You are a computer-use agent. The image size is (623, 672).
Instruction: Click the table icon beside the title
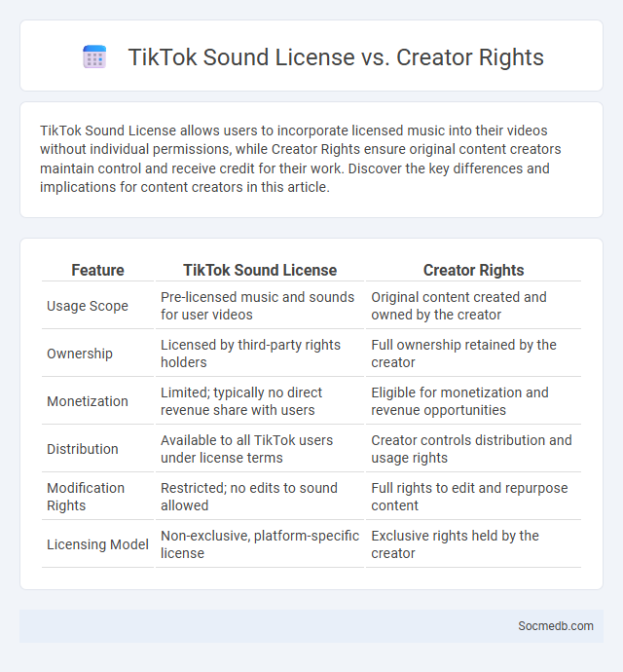94,56
